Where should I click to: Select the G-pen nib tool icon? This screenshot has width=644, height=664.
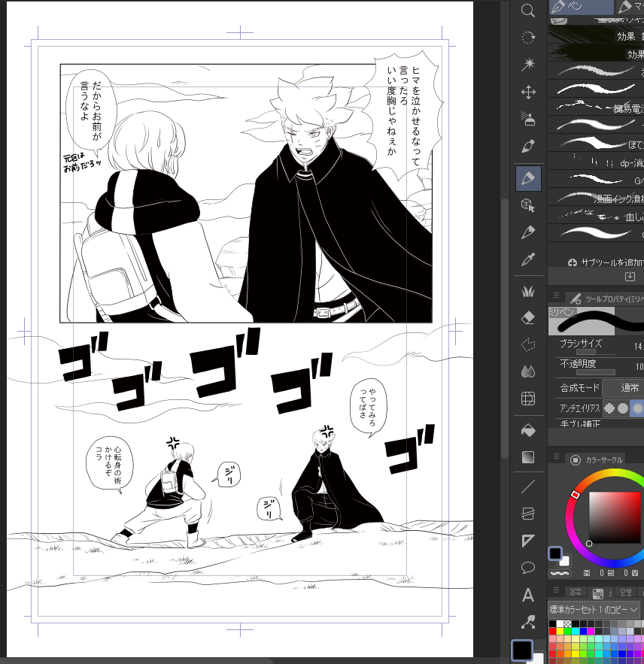[x=528, y=146]
